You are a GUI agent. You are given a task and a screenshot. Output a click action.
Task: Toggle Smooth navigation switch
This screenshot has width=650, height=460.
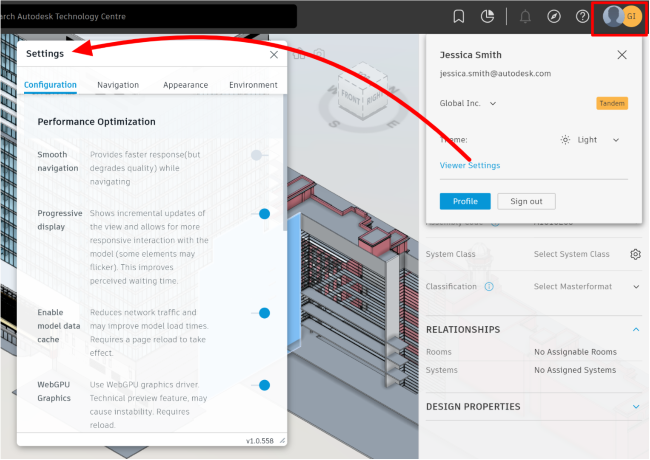260,155
